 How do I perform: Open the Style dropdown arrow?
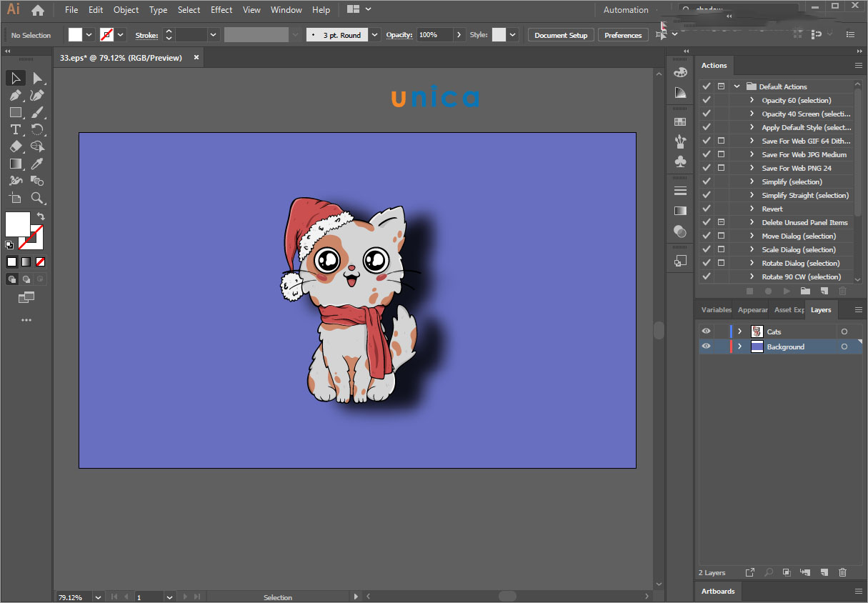[x=513, y=34]
